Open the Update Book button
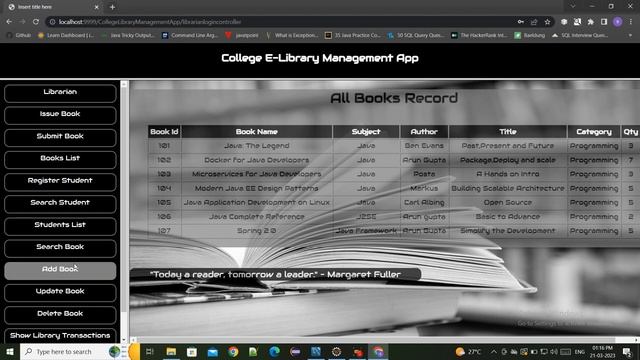The height and width of the screenshot is (360, 640). [60, 292]
